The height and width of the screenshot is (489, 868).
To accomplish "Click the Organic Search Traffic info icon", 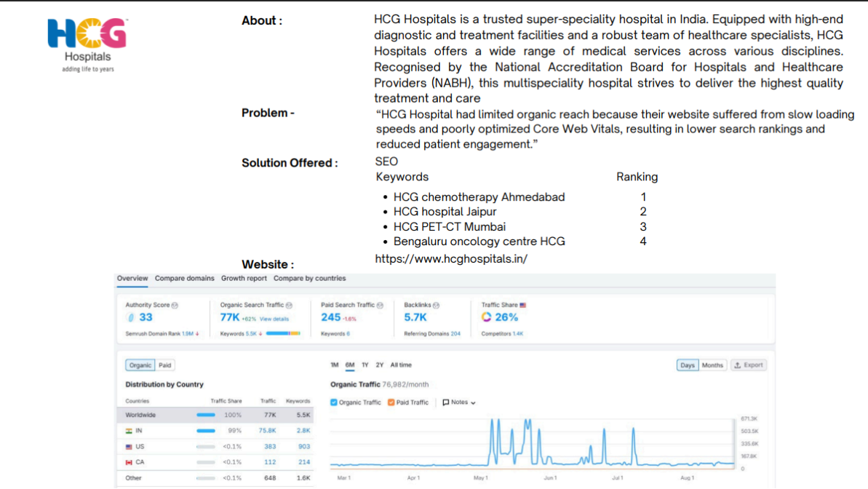I will click(x=289, y=305).
